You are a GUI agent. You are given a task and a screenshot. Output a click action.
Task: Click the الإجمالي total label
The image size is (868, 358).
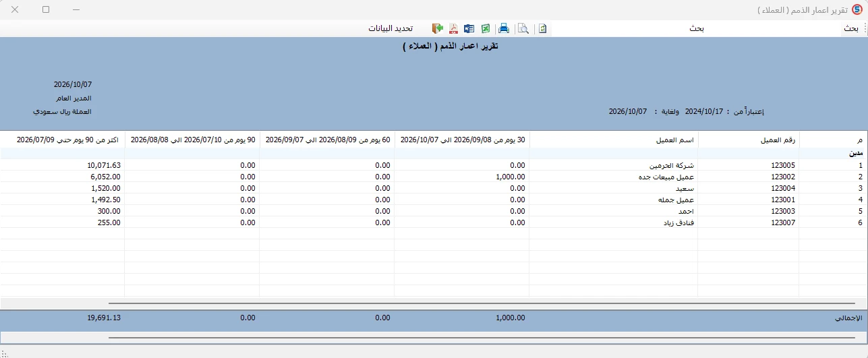pyautogui.click(x=847, y=317)
